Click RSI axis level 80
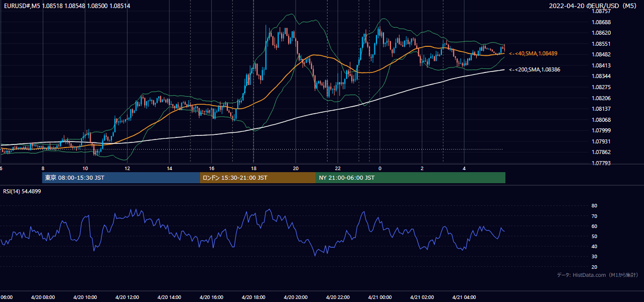This screenshot has width=644, height=302. pyautogui.click(x=594, y=206)
